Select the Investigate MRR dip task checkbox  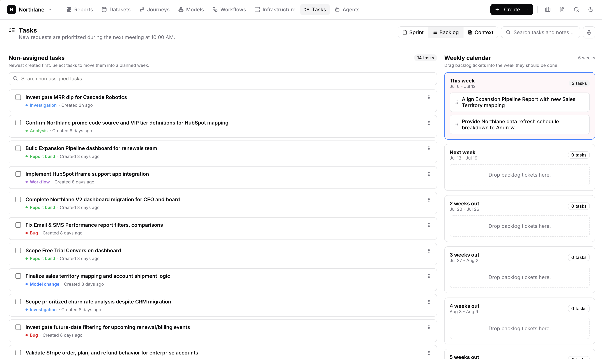(18, 97)
